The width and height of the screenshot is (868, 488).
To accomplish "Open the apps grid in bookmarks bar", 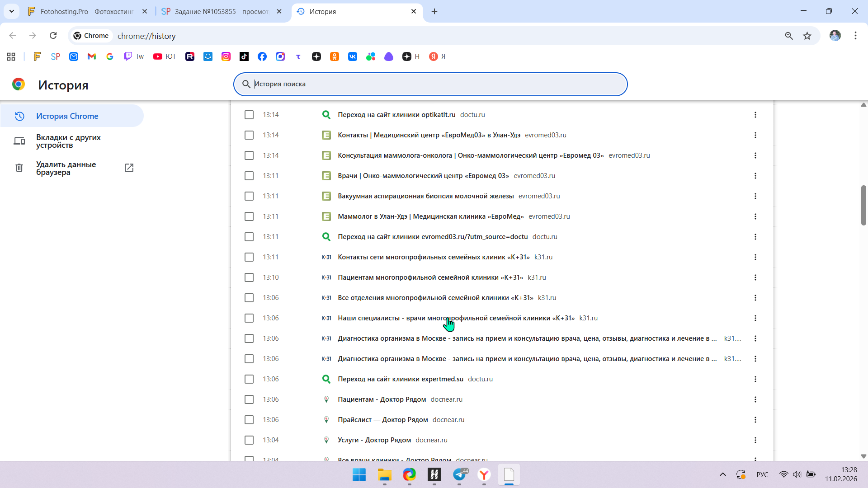I will [11, 56].
